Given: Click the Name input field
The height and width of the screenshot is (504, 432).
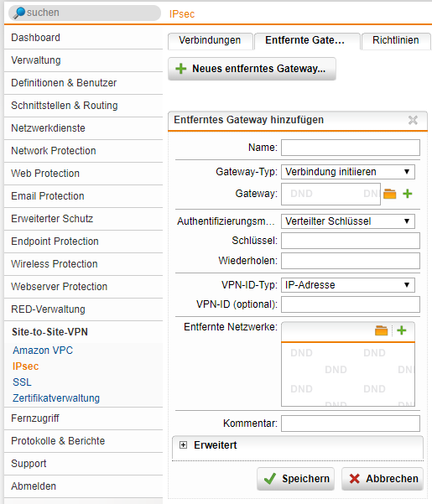Looking at the screenshot, I should (x=351, y=148).
